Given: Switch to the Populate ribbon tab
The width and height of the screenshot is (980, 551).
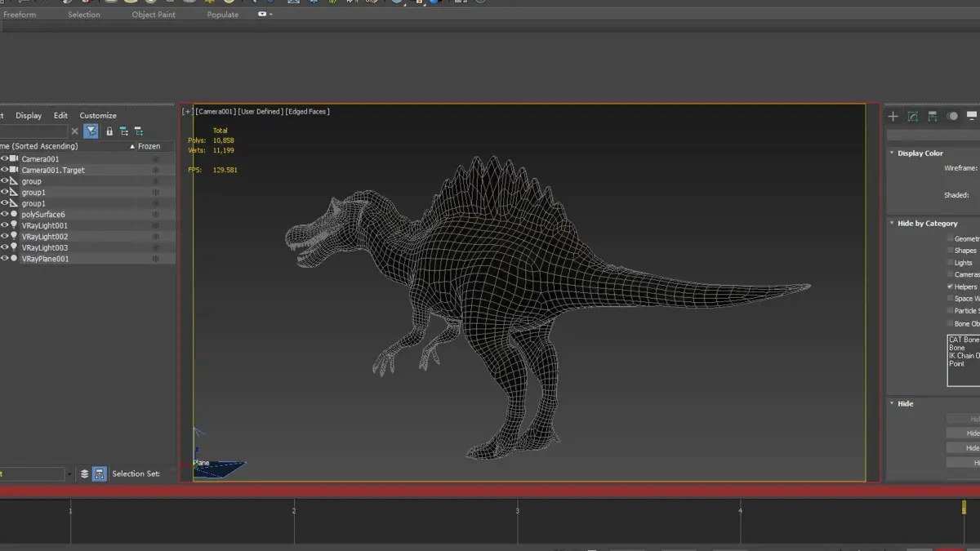Looking at the screenshot, I should (x=223, y=15).
